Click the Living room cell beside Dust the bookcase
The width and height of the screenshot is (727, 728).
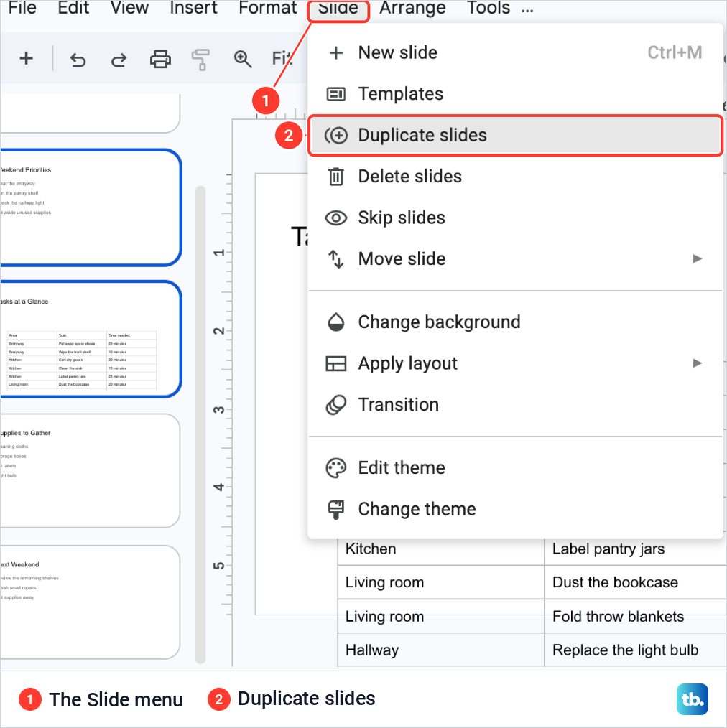point(441,582)
